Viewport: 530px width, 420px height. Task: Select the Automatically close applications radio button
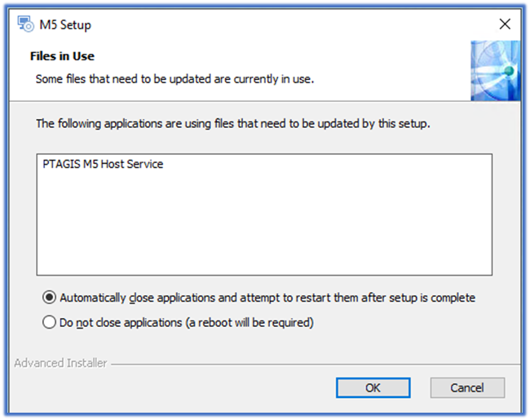point(49,298)
